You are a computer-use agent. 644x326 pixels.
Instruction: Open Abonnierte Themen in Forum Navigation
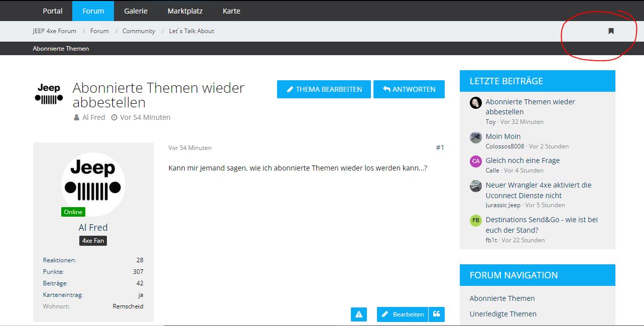502,298
